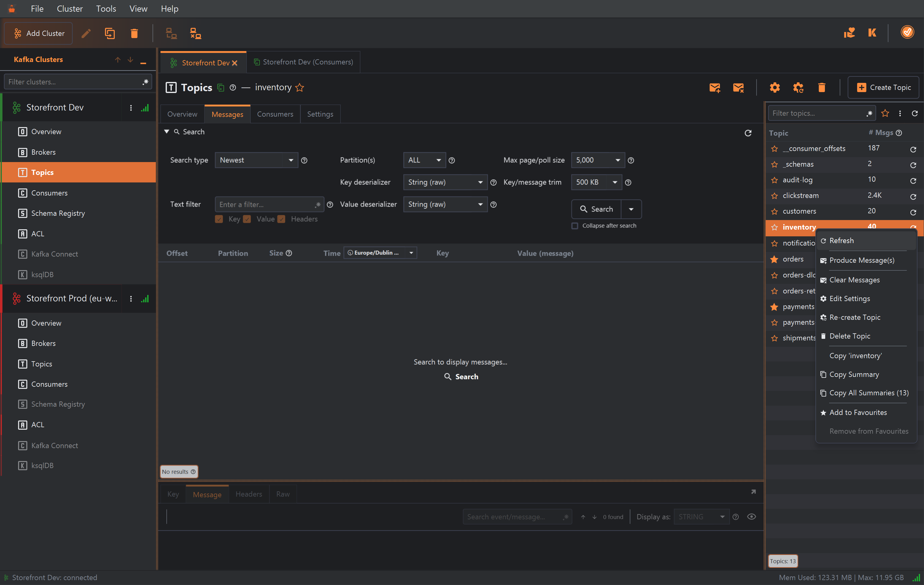This screenshot has height=585, width=924.
Task: Click the disconnect cluster toolbar icon
Action: point(196,33)
